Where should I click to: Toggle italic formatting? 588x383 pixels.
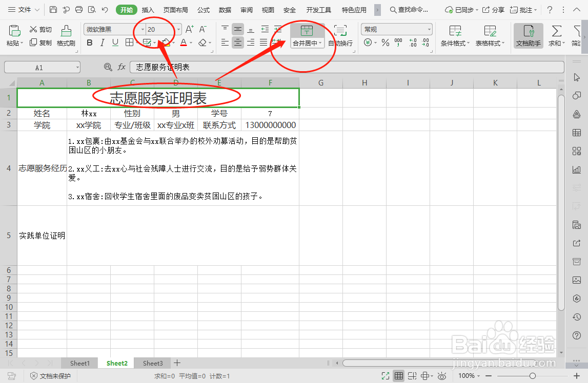point(103,43)
